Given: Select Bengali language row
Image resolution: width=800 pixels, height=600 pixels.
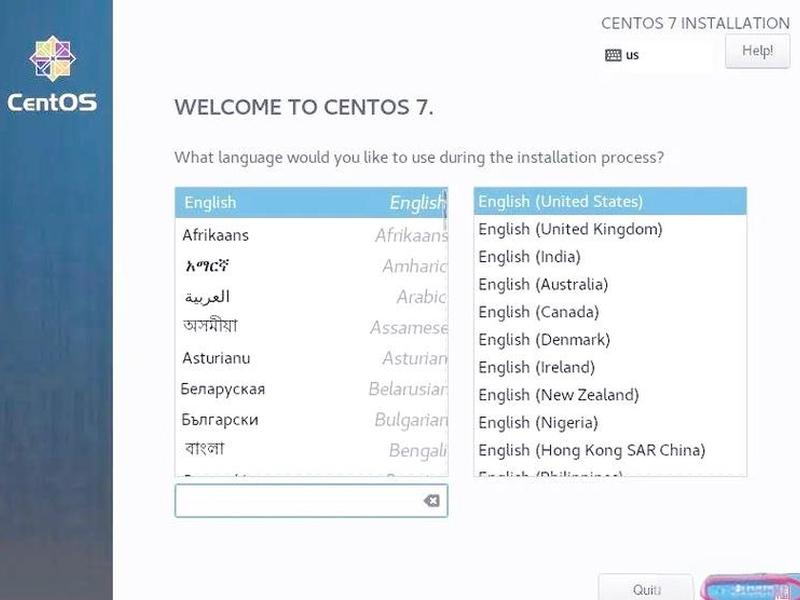Looking at the screenshot, I should pyautogui.click(x=311, y=450).
